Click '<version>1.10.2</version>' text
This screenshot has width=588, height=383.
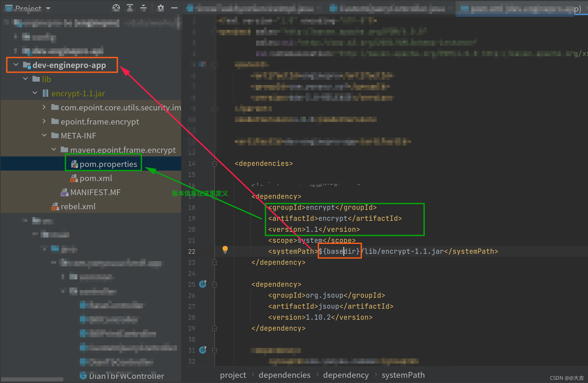[x=320, y=317]
